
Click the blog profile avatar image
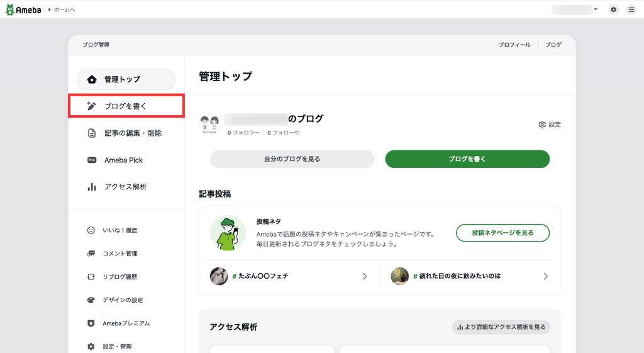[209, 124]
